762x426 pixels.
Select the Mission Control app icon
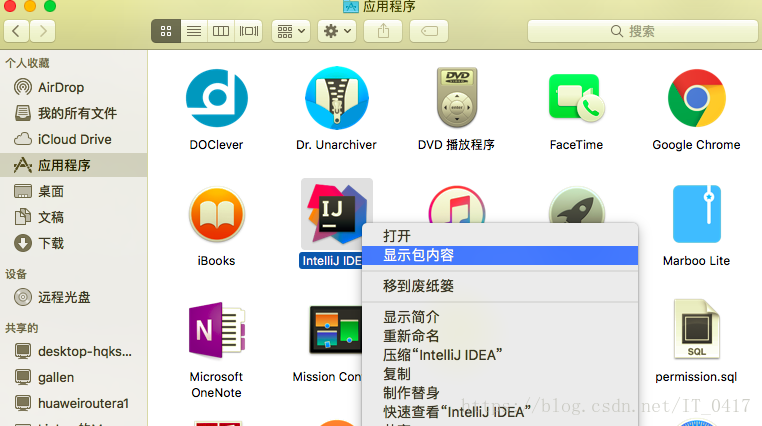coord(335,330)
